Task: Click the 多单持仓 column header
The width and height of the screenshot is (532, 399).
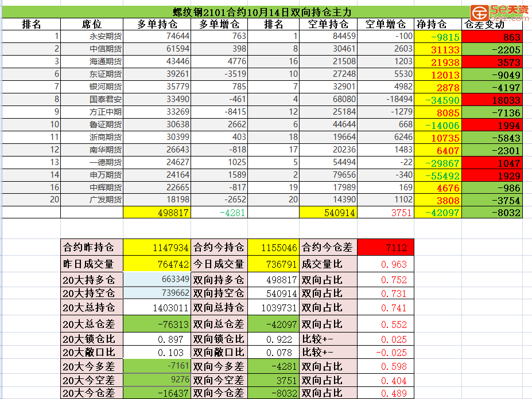Action: 157,25
